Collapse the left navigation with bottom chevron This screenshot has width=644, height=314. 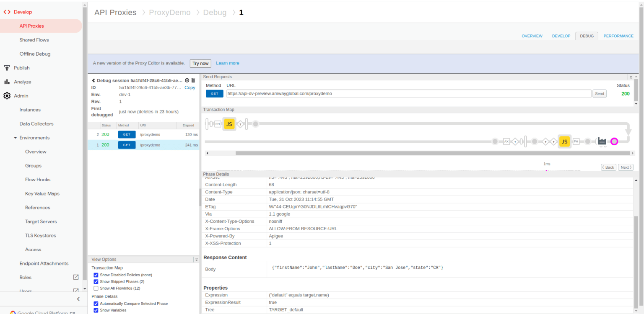(x=78, y=299)
